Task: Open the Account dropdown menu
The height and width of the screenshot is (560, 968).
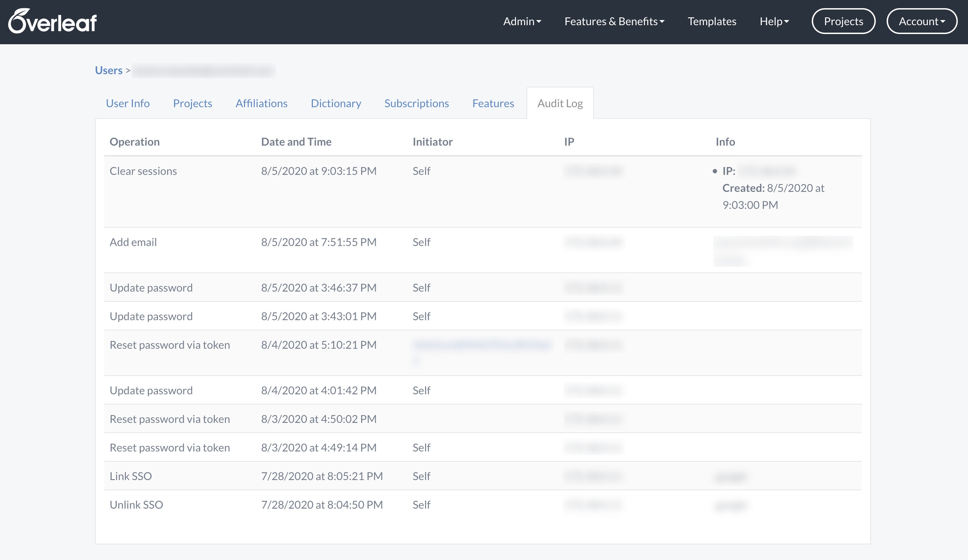Action: pyautogui.click(x=921, y=21)
